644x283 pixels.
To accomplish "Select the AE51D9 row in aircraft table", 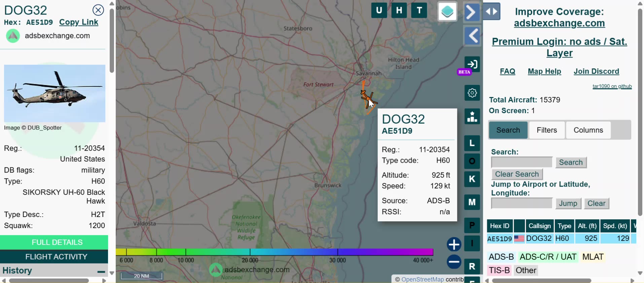I will point(561,239).
